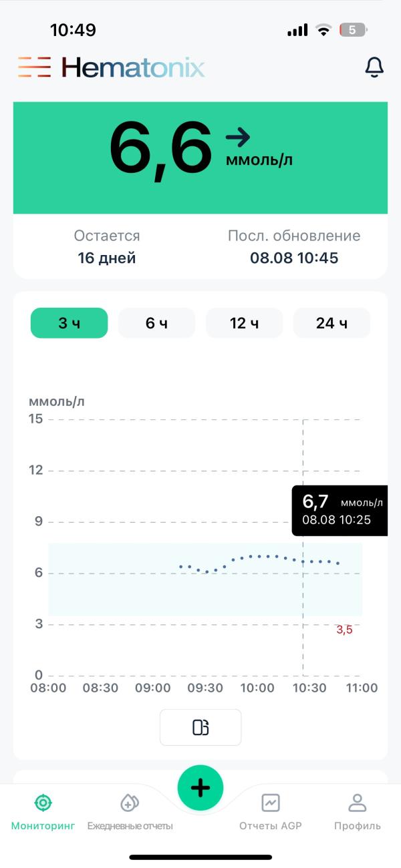Tap the 6,7 ммоль/л chart tooltip
Image resolution: width=401 pixels, height=868 pixels.
340,510
